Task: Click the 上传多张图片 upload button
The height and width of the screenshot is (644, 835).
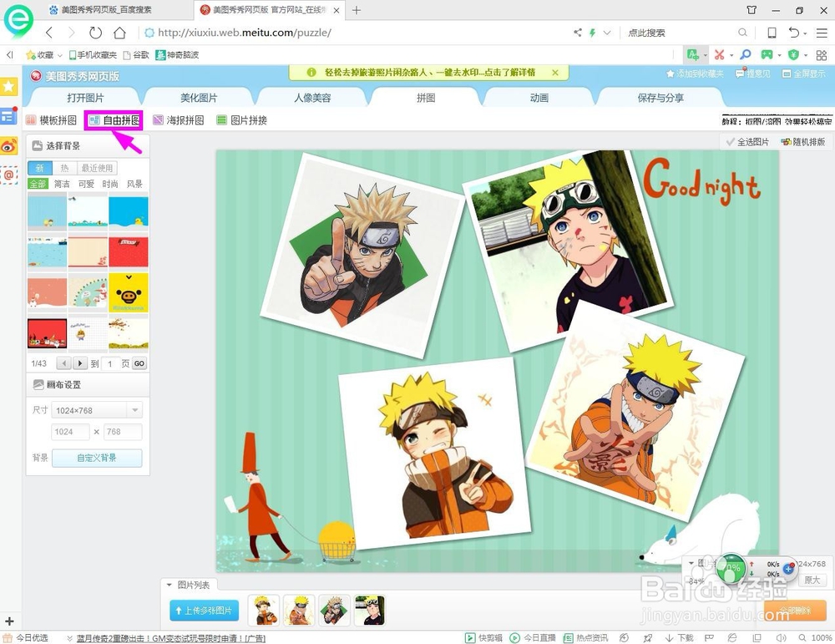Action: pyautogui.click(x=205, y=611)
